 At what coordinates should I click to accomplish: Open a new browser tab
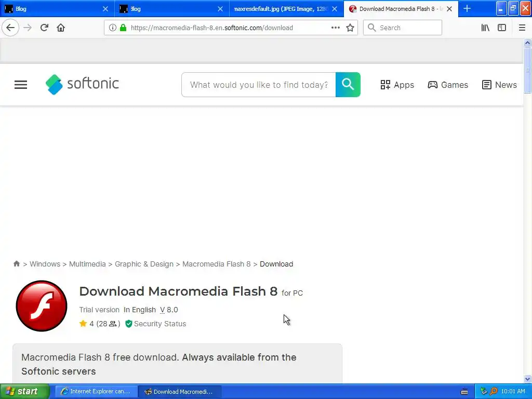467,8
